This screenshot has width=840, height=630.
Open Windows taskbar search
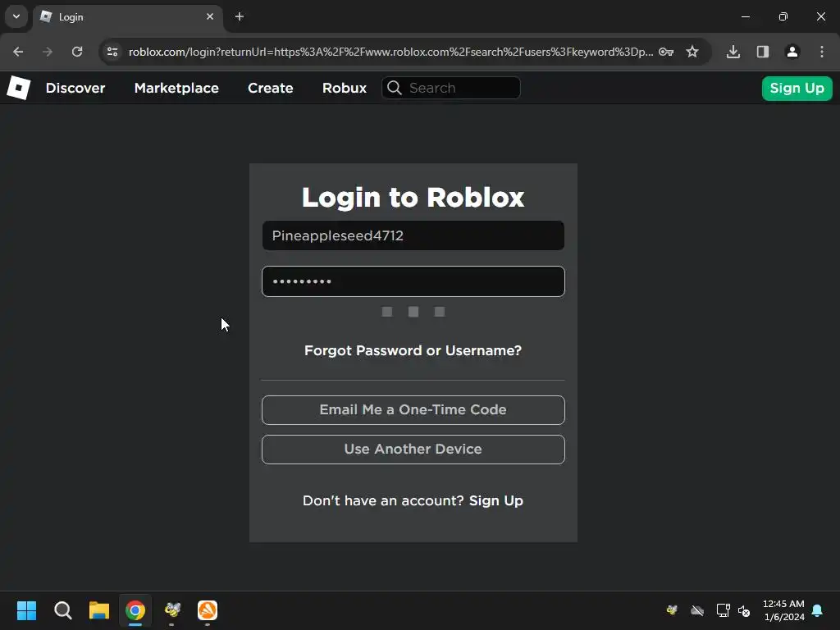(62, 610)
